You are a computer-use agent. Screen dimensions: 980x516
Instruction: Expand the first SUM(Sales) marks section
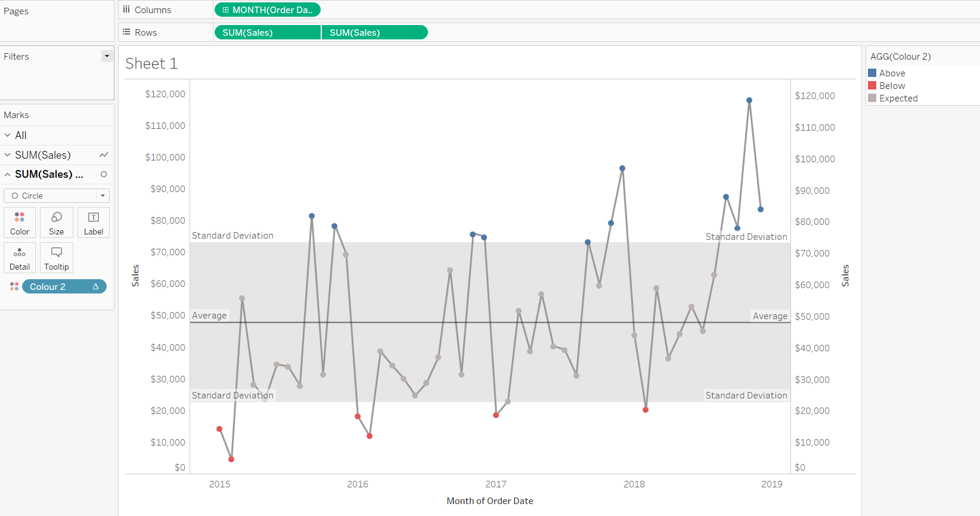pos(8,155)
